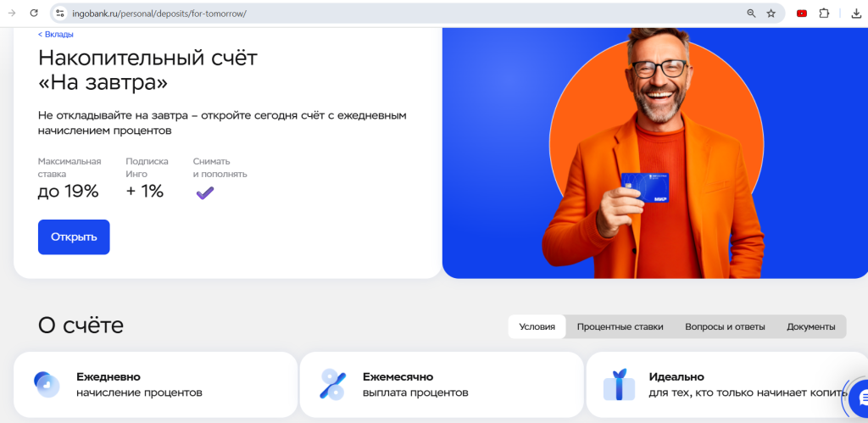The width and height of the screenshot is (868, 423).
Task: Follow the Вклады back link
Action: (x=55, y=34)
